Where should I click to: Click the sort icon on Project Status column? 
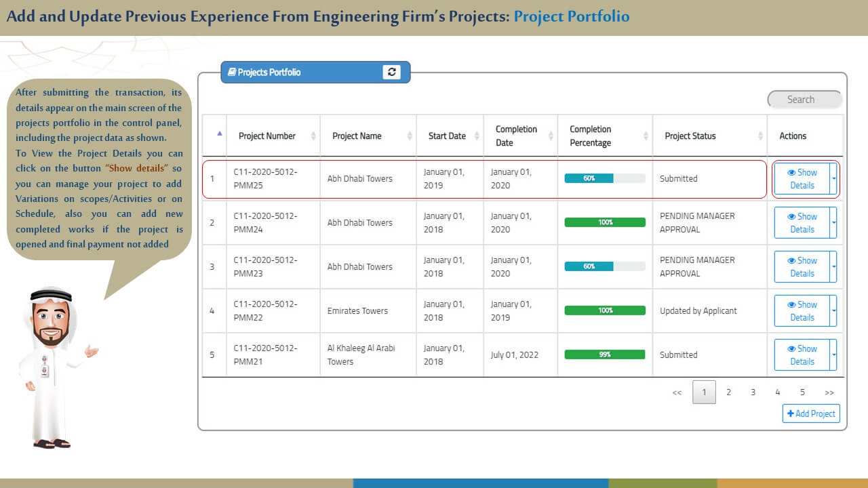(760, 136)
